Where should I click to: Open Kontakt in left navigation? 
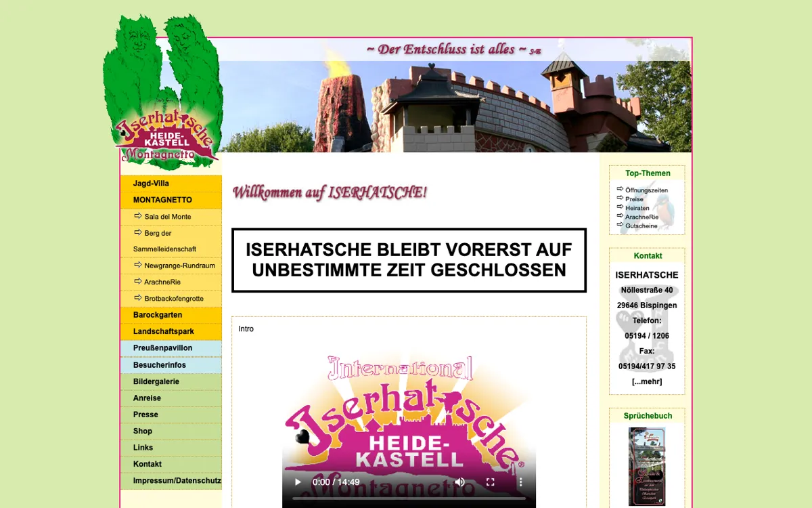click(x=171, y=464)
